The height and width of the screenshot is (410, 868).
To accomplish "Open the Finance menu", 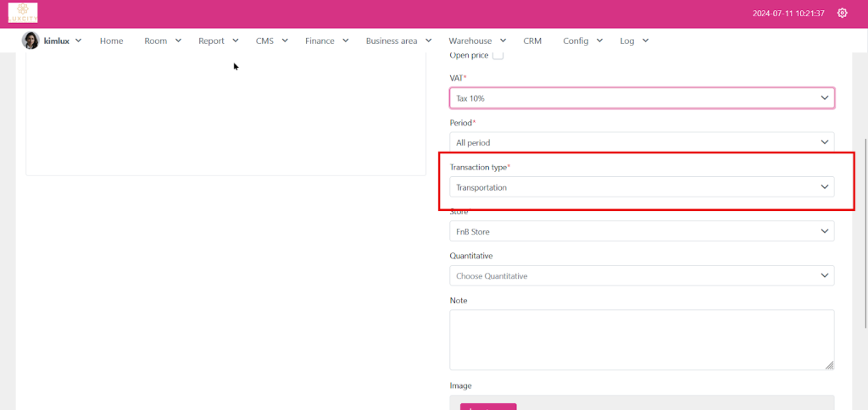I will click(320, 41).
